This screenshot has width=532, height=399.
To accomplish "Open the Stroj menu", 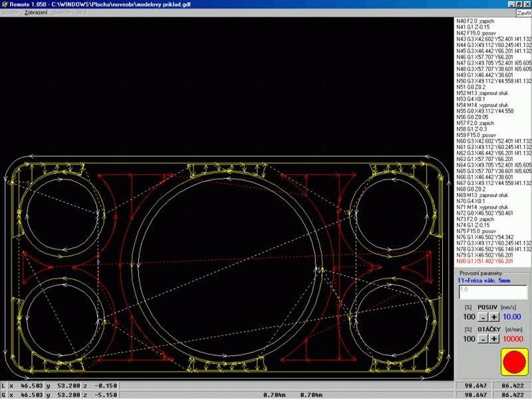I will [82, 13].
